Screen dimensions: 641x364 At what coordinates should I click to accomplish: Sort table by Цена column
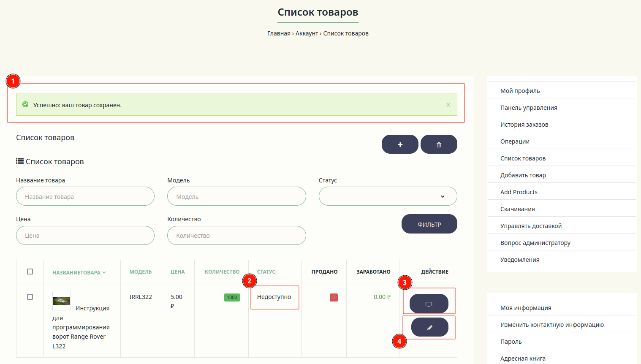(x=178, y=272)
